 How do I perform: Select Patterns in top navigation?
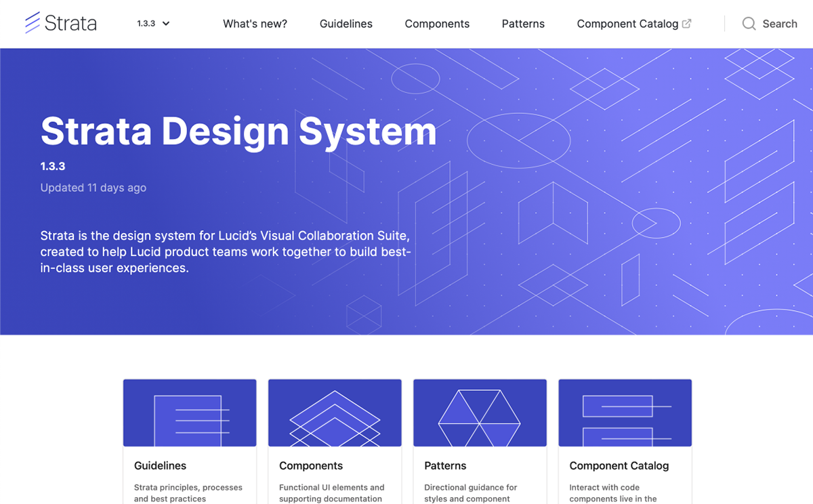point(523,24)
